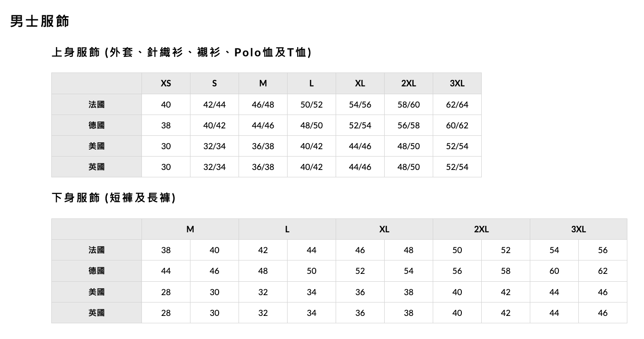The width and height of the screenshot is (644, 339).
Task: Select the XS column header
Action: [166, 84]
